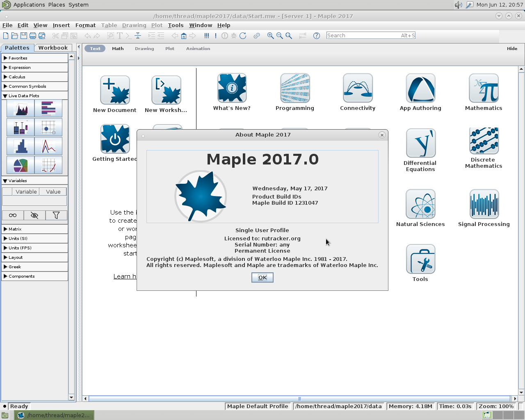Open the New Worksheet start page icon

(166, 90)
